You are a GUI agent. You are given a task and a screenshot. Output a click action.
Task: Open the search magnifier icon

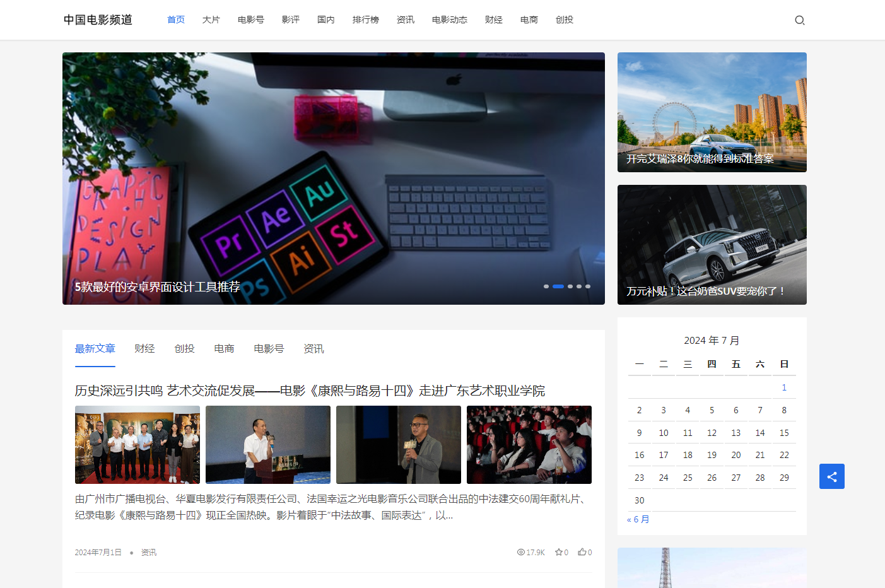[799, 20]
